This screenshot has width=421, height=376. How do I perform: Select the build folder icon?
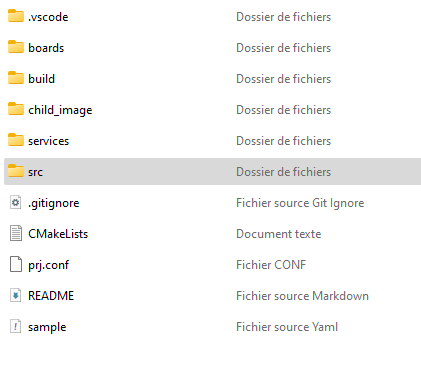coord(16,78)
